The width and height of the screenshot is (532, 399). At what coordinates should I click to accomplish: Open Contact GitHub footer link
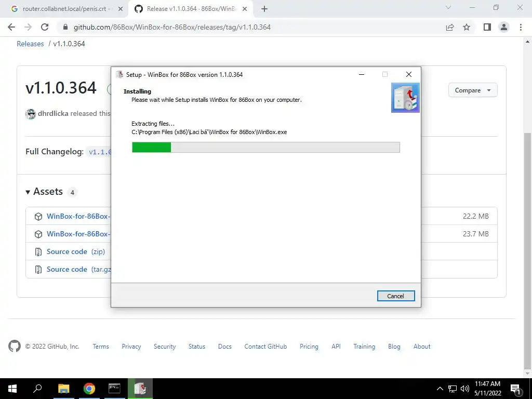tap(265, 347)
